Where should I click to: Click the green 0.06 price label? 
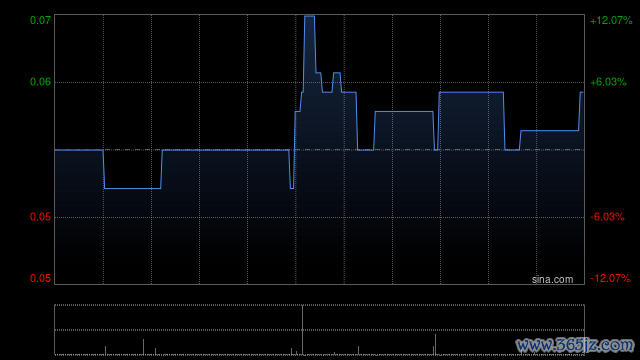tap(40, 82)
